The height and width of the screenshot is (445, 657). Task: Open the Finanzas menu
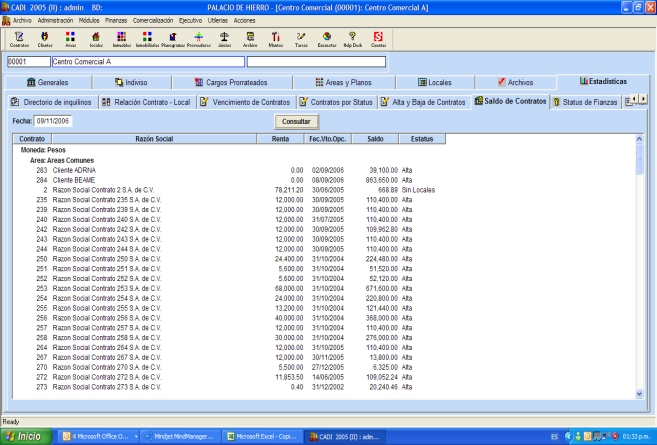(116, 20)
